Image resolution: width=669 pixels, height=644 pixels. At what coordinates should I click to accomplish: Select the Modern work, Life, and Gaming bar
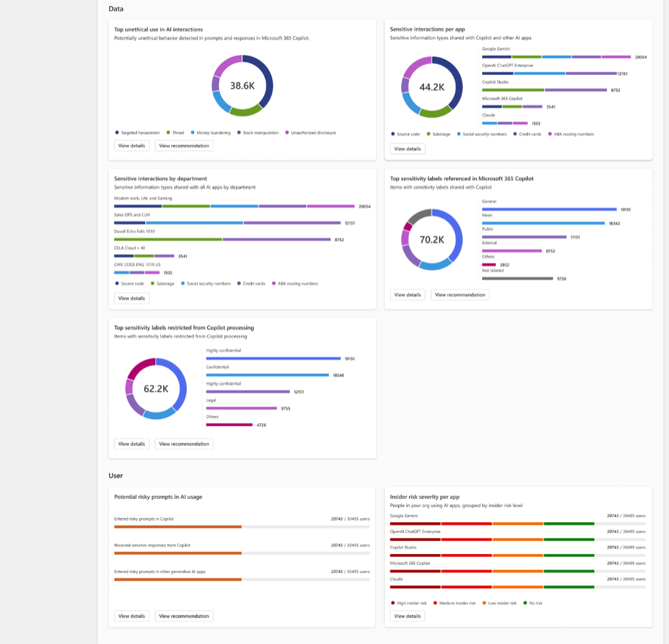click(234, 206)
